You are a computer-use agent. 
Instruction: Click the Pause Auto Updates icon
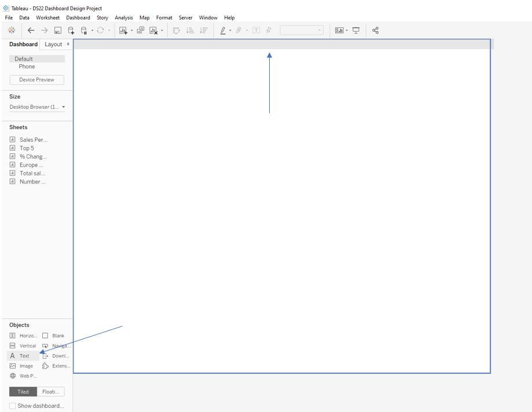click(84, 30)
